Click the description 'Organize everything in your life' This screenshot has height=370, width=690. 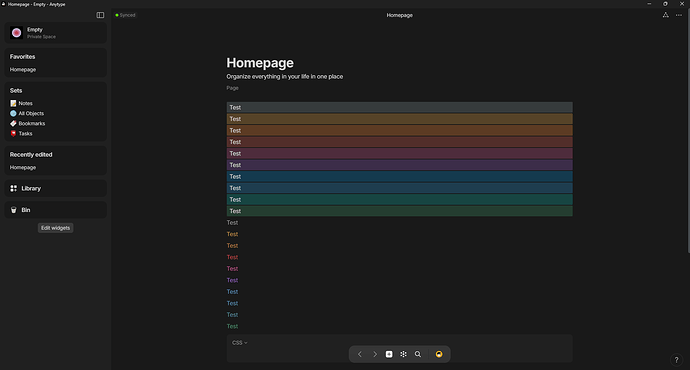click(285, 77)
